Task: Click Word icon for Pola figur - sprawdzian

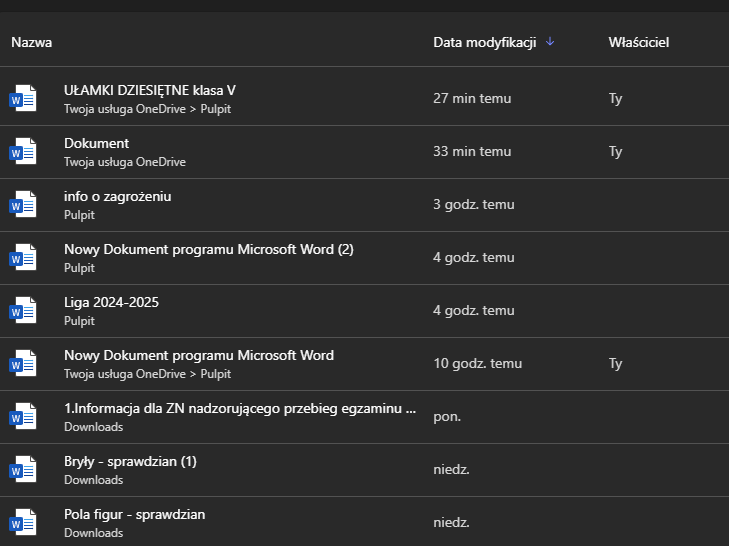Action: coord(23,523)
